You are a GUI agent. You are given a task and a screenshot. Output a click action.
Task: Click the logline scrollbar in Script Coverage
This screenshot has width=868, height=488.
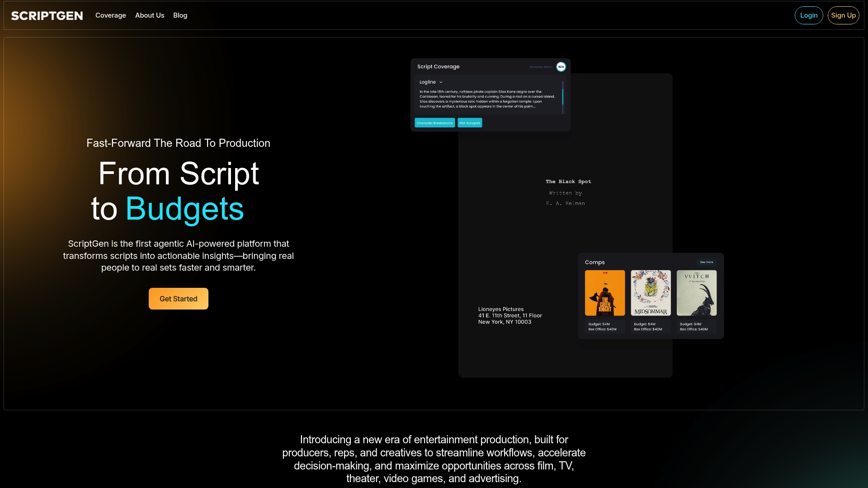coord(563,98)
